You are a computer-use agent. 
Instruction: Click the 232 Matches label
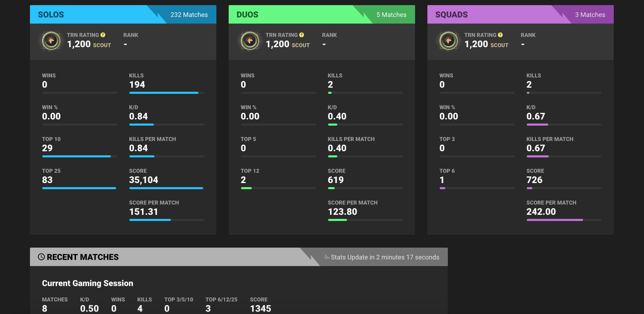click(189, 15)
